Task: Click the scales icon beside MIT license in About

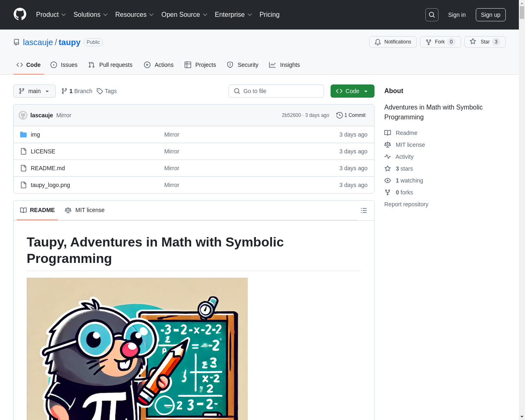Action: 388,145
